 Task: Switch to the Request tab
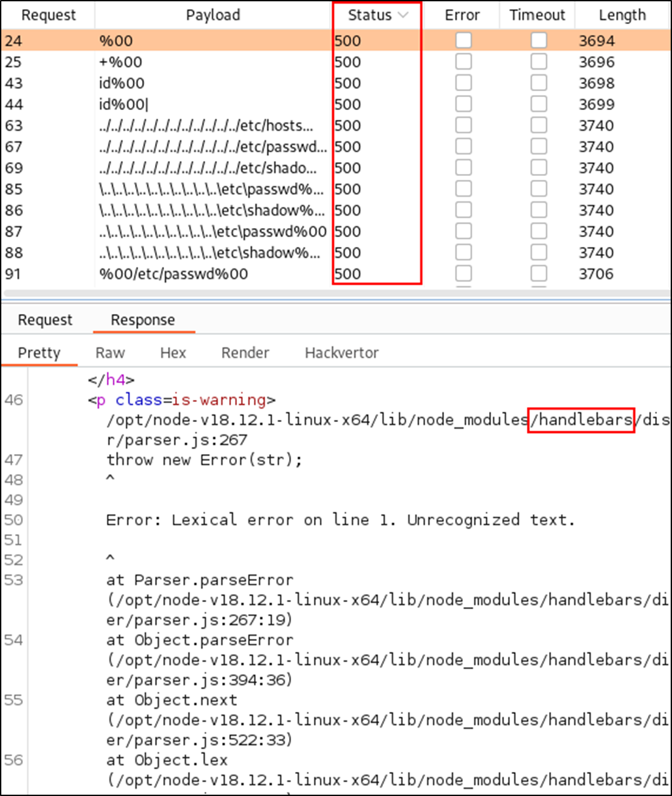pos(45,320)
